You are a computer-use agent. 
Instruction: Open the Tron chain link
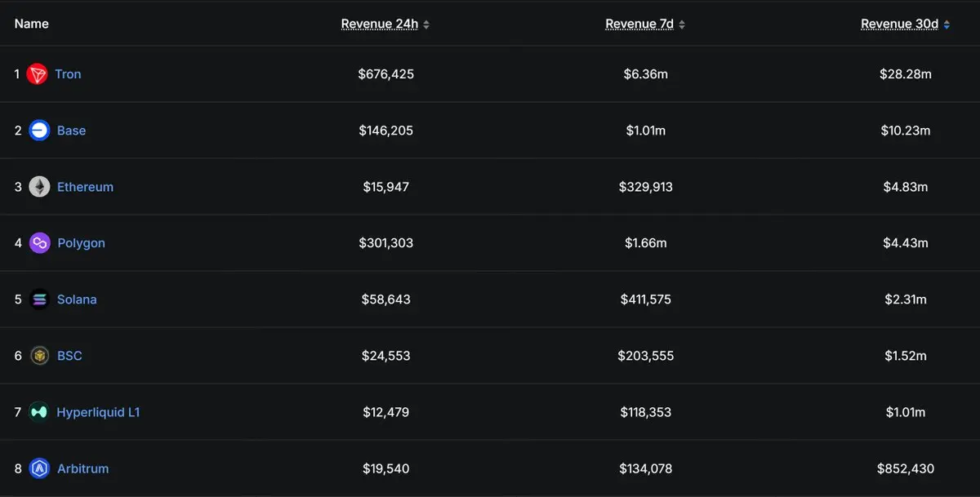pyautogui.click(x=68, y=74)
